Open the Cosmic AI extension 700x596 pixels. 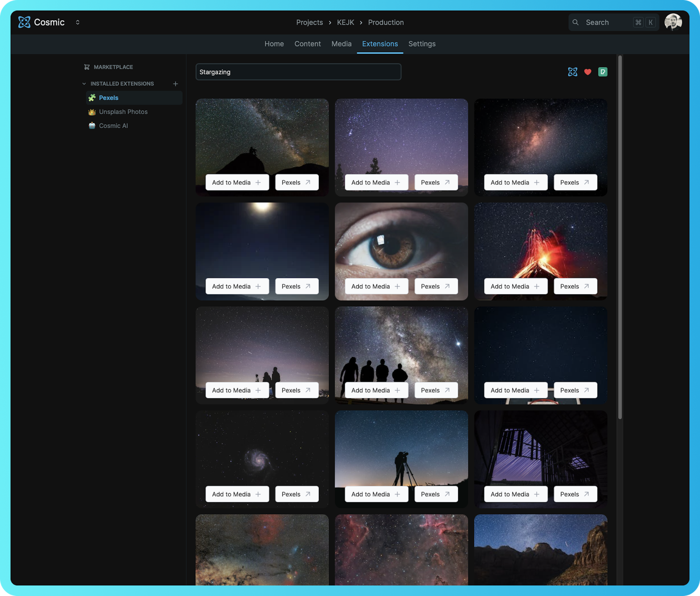pyautogui.click(x=113, y=126)
